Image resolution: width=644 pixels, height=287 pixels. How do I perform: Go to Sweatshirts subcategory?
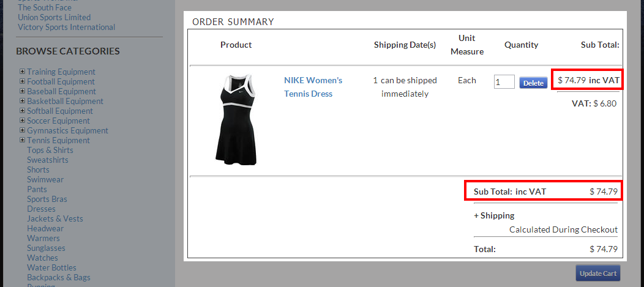point(48,160)
